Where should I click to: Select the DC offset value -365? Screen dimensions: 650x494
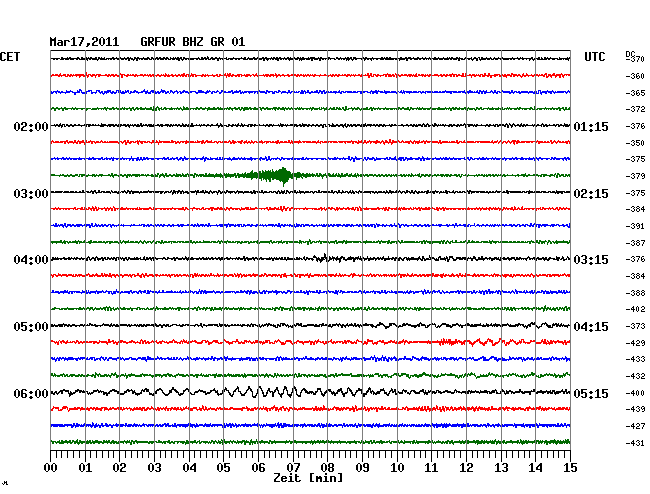tap(635, 93)
